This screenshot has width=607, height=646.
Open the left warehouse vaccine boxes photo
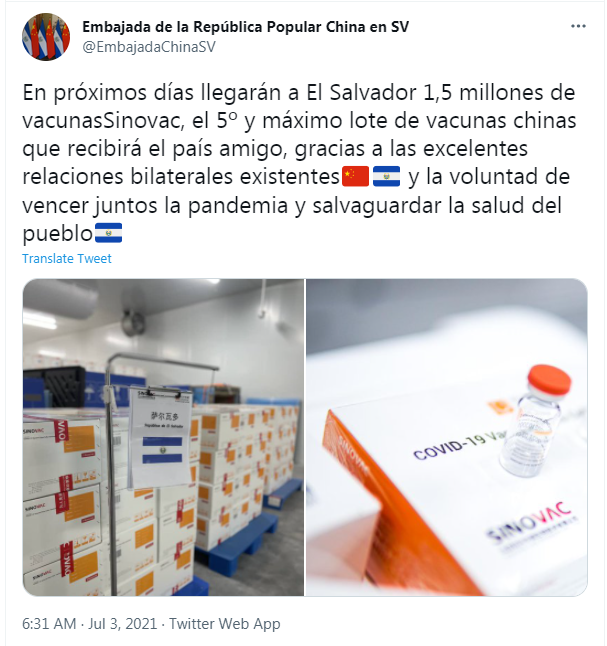(x=163, y=437)
